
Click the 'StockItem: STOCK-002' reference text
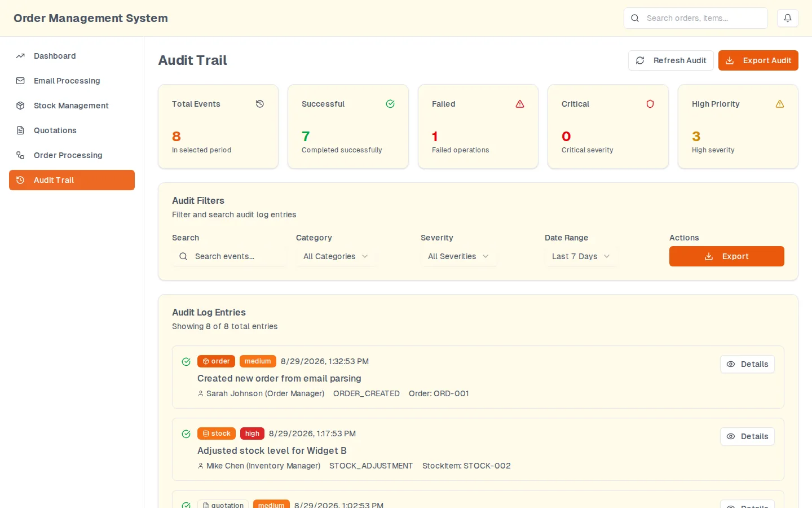(466, 466)
